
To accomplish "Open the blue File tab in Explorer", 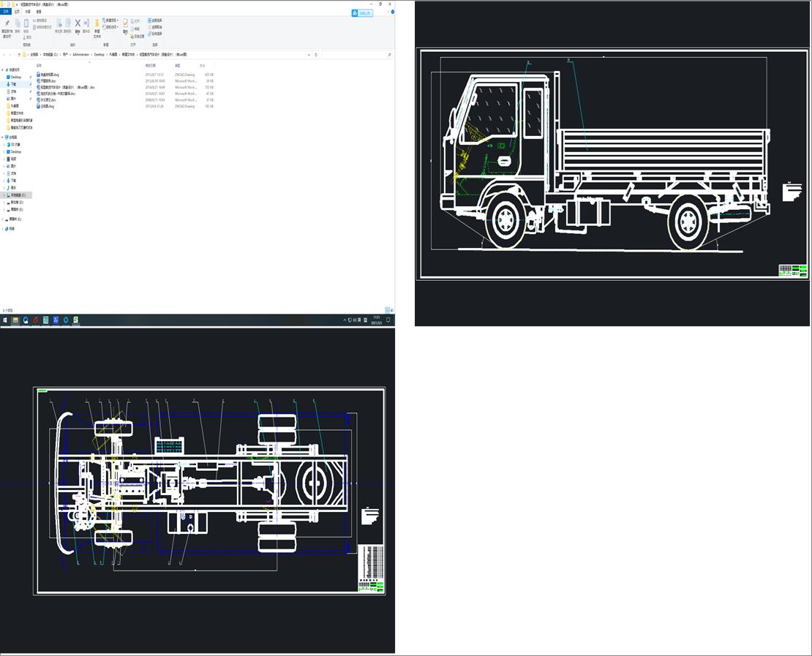I will click(x=6, y=12).
